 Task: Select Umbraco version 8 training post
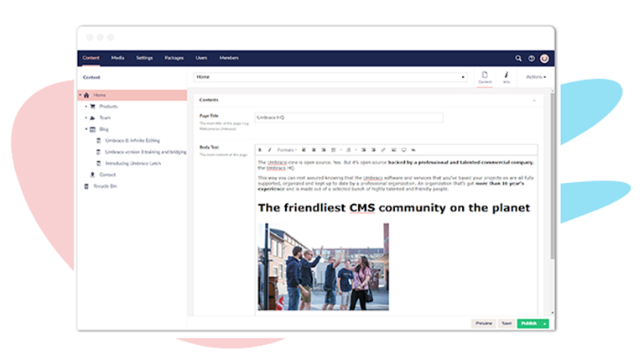145,152
